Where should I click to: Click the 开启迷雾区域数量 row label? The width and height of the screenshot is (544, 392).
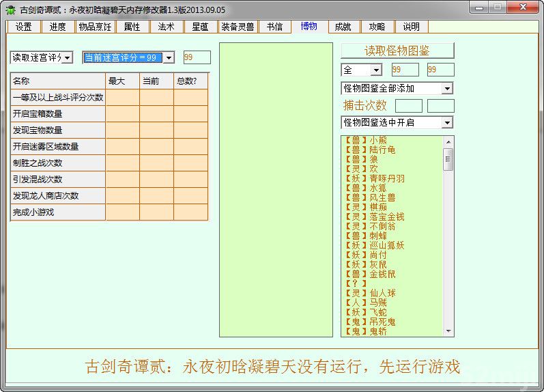58,147
